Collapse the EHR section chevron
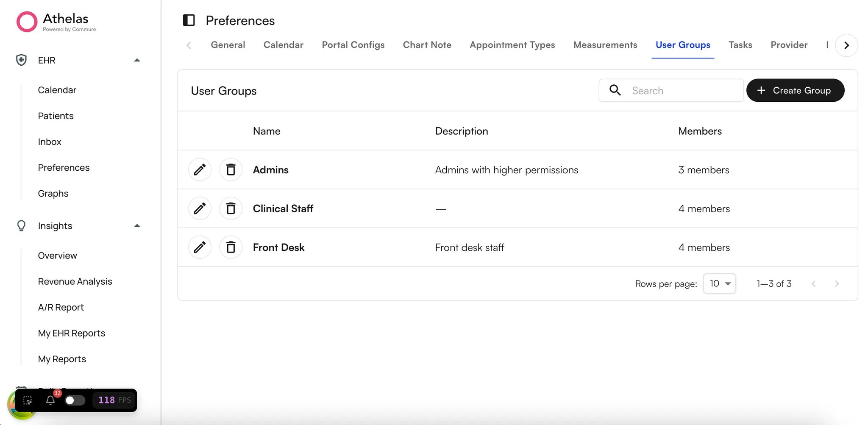Screen dimensions: 868x425 click(136, 60)
